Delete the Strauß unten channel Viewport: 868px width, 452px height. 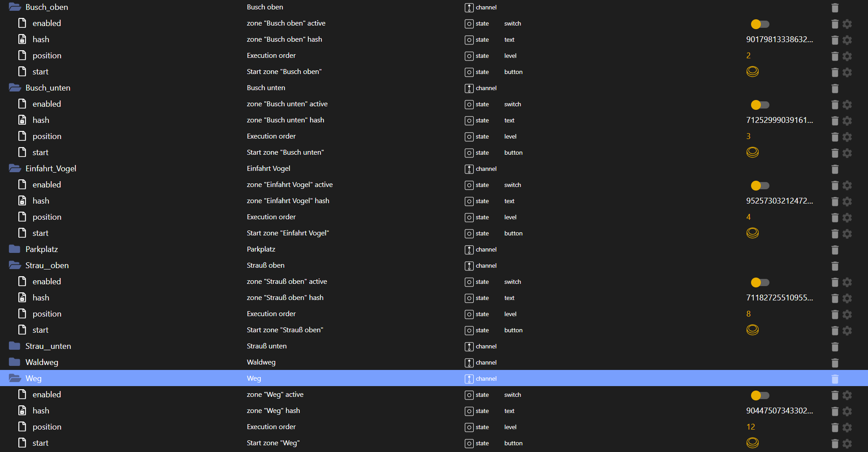pos(835,347)
